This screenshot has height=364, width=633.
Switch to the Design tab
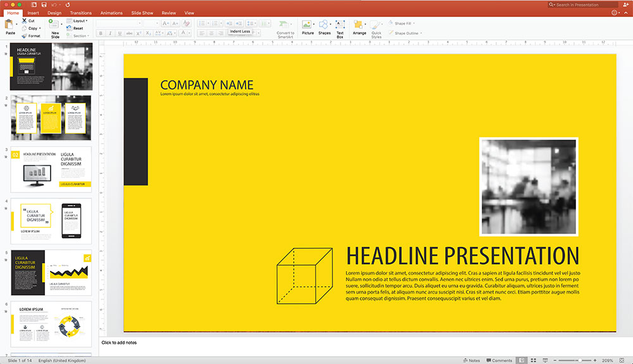54,13
